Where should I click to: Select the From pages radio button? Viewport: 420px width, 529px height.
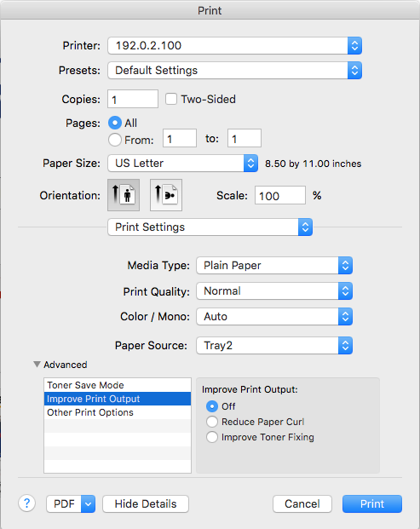[x=115, y=140]
